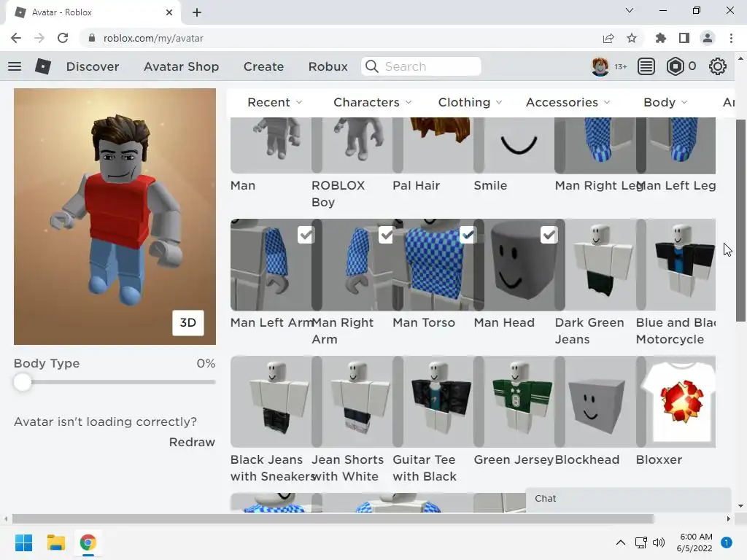Screen dimensions: 747x560
Task: Select the Guitar Tee with Black thumbnail
Action: coord(433,402)
